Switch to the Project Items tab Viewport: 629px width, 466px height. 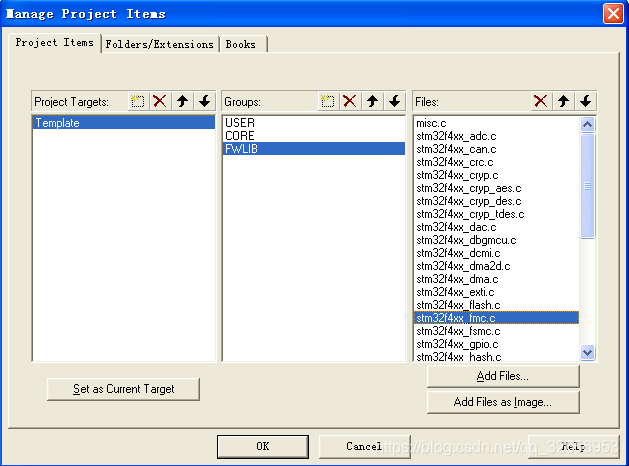(55, 43)
